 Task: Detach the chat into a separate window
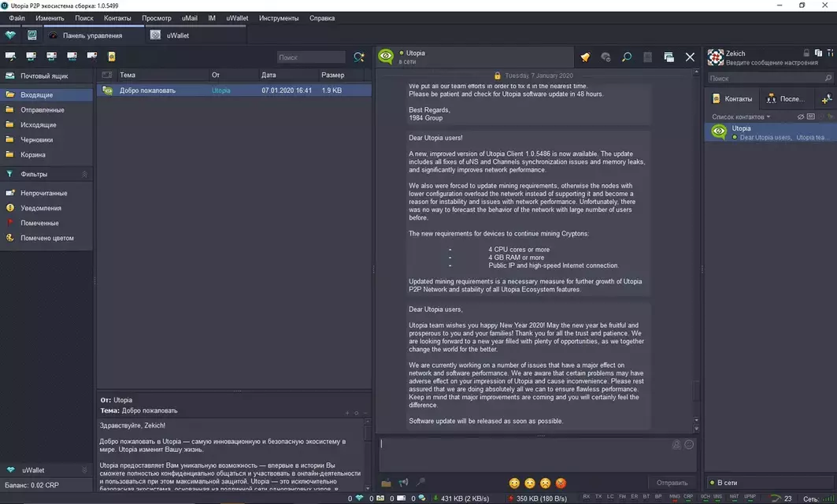(x=668, y=57)
